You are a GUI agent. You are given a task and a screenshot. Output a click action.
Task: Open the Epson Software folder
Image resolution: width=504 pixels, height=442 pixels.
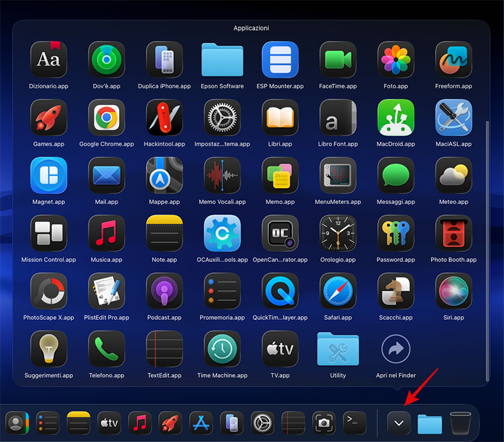(222, 60)
